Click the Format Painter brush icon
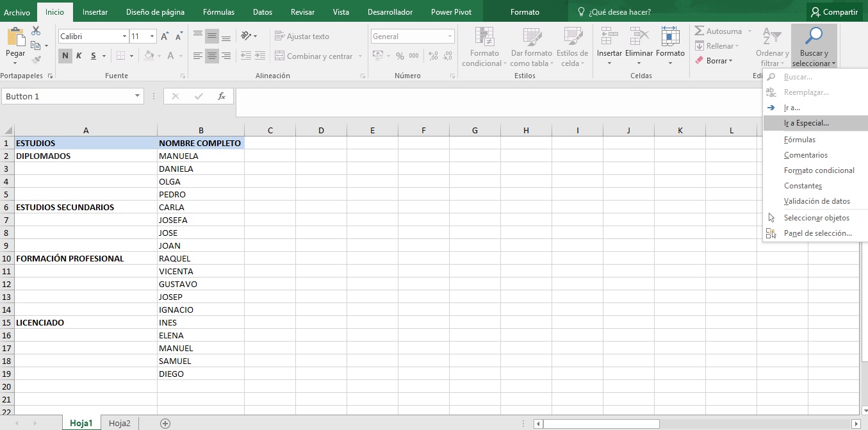Image resolution: width=868 pixels, height=430 pixels. point(36,60)
